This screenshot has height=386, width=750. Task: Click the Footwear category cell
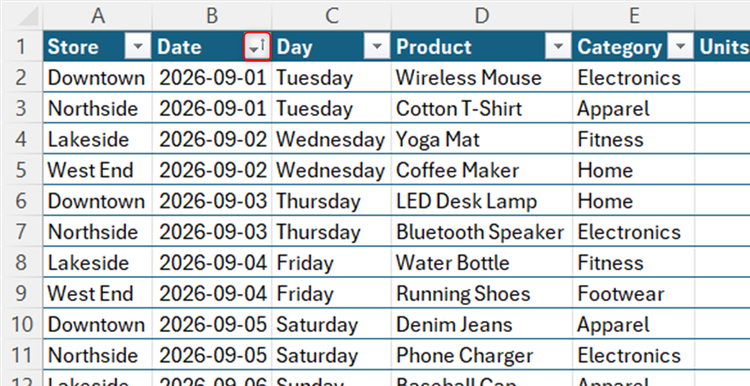click(634, 294)
